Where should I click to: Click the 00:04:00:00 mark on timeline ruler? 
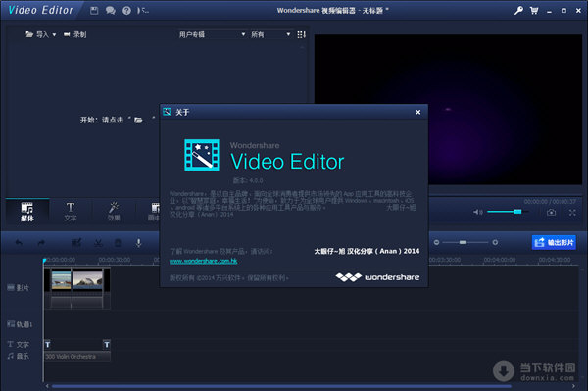point(500,260)
